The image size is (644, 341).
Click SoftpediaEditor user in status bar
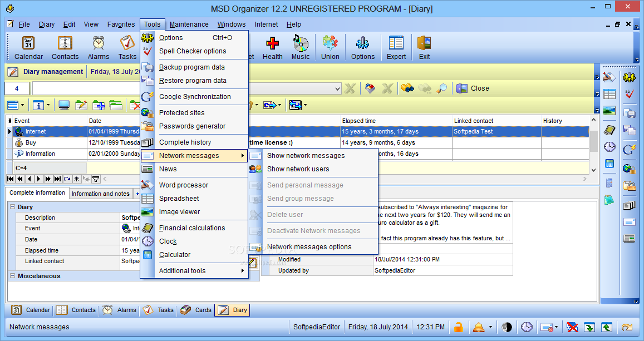tap(316, 327)
